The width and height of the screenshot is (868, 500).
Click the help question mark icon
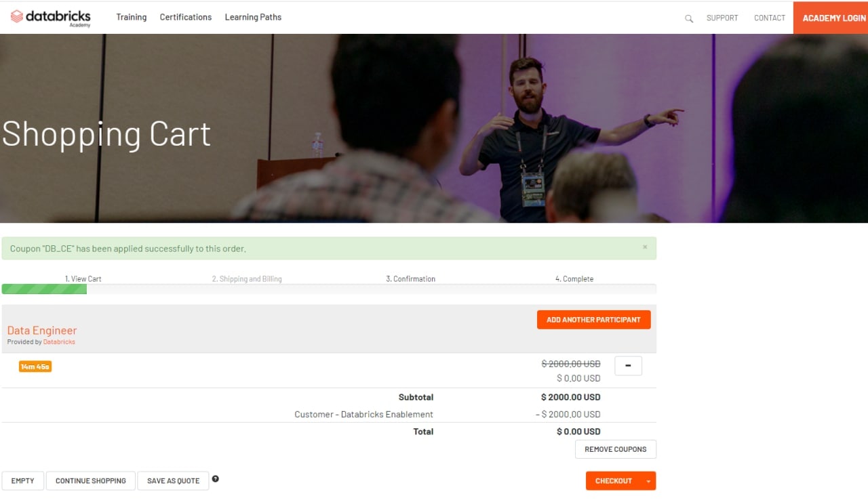click(x=216, y=479)
